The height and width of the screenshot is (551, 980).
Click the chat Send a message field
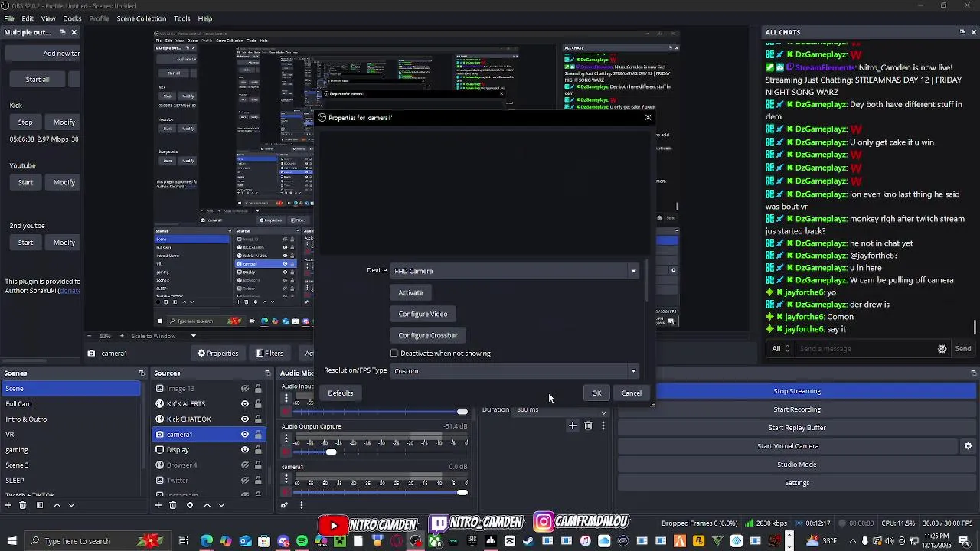[864, 349]
